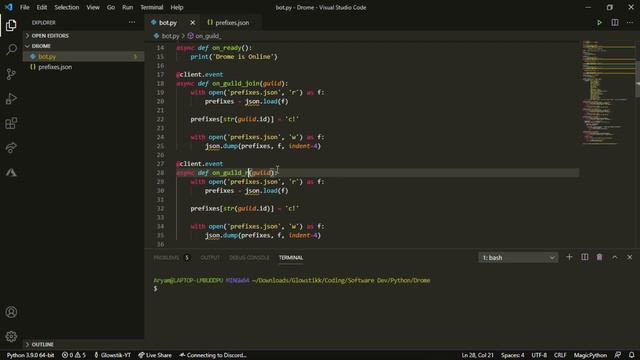Switch to the Output panel tab
Viewport: 640px width, 360px height.
point(210,258)
